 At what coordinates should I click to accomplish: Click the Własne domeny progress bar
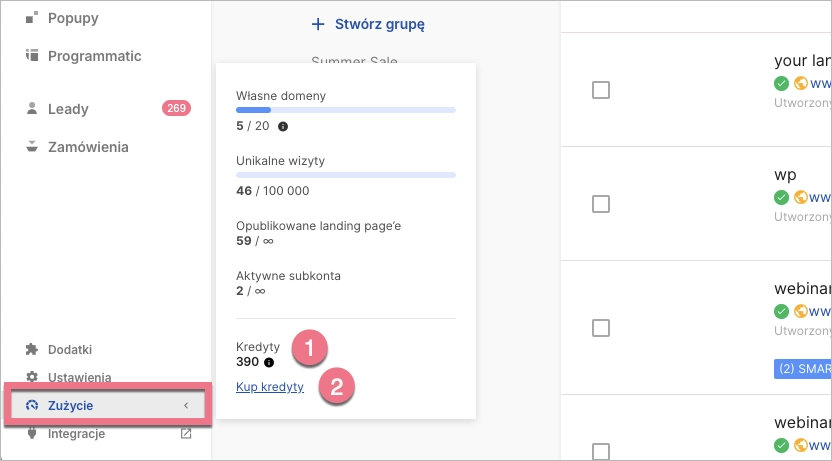pyautogui.click(x=345, y=108)
